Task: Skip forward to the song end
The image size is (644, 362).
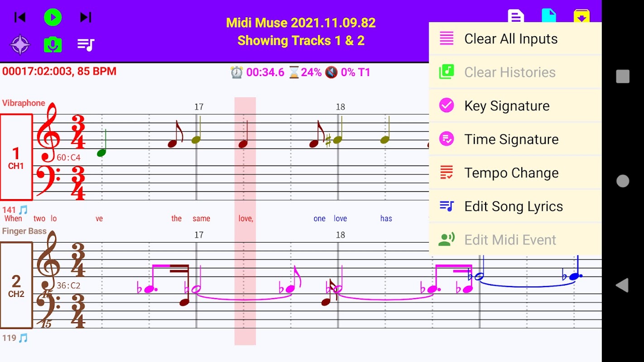Action: coord(86,17)
